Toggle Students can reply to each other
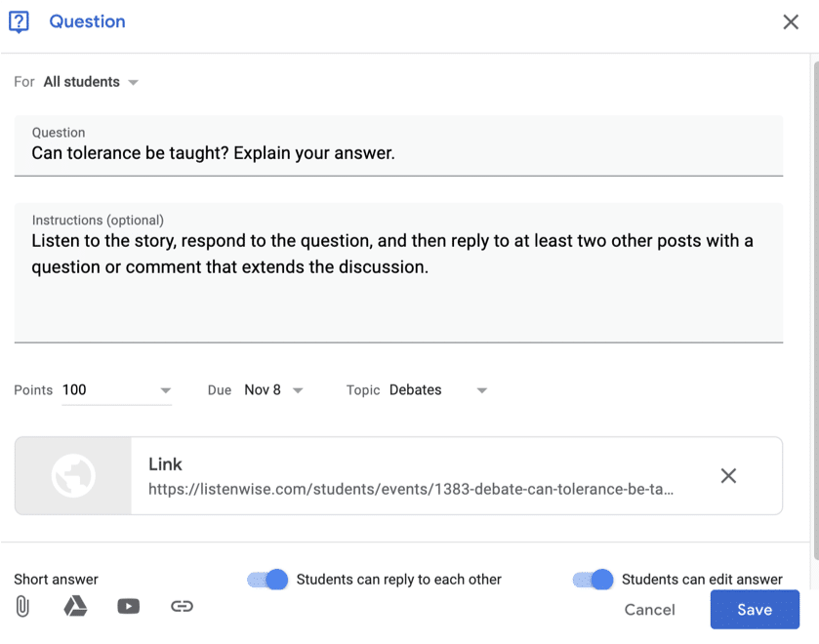The width and height of the screenshot is (819, 644). (x=267, y=580)
